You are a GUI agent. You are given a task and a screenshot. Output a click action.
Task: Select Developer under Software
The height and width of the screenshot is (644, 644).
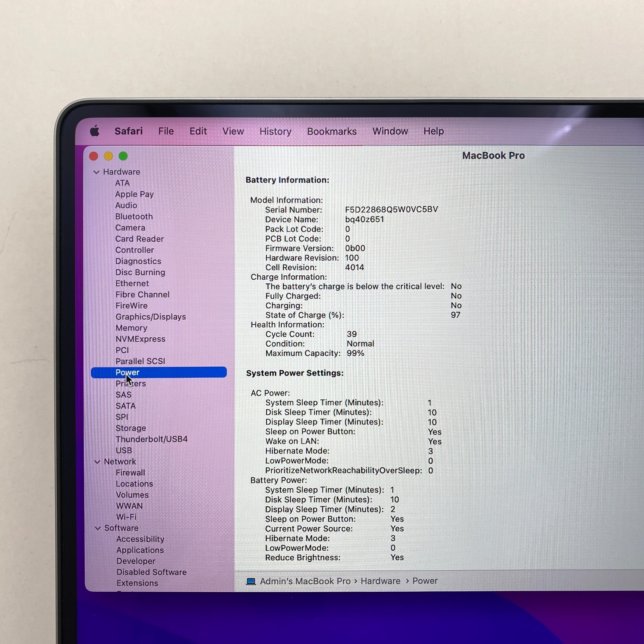click(136, 561)
